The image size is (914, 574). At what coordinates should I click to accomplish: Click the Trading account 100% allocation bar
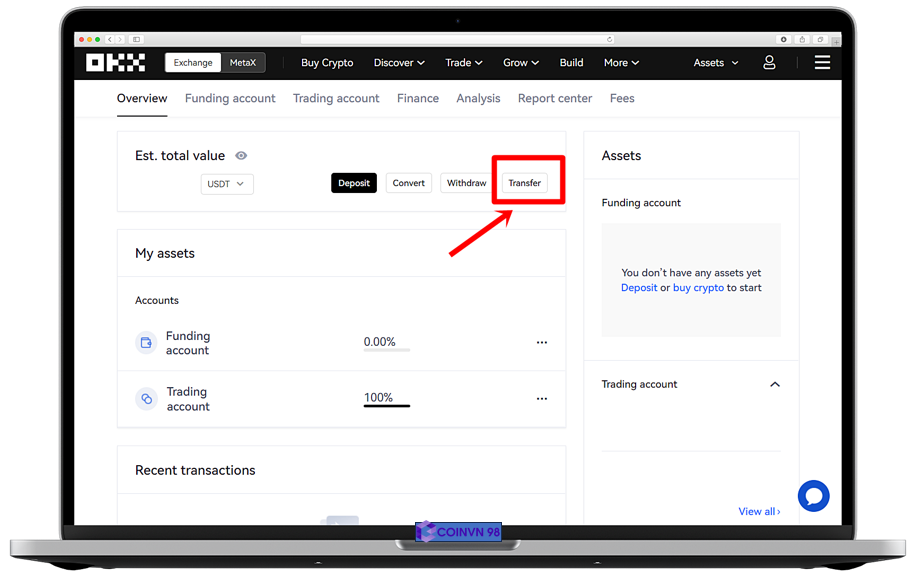coord(386,405)
